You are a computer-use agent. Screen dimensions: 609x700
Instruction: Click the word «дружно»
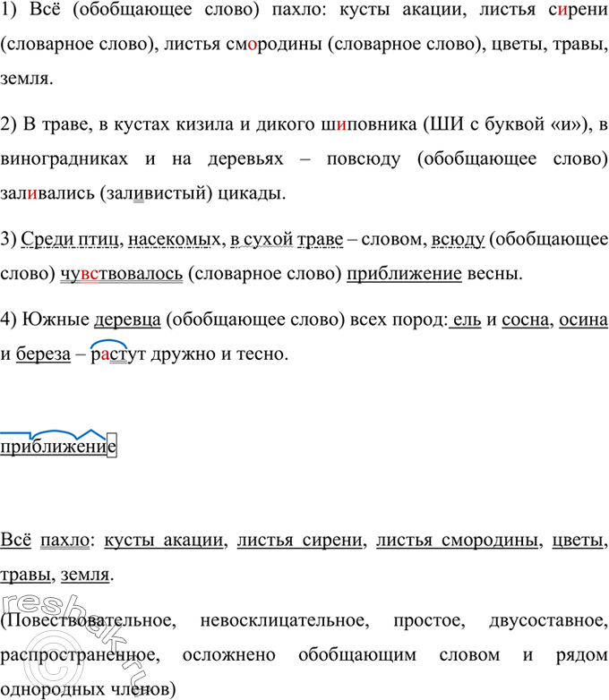point(184,354)
